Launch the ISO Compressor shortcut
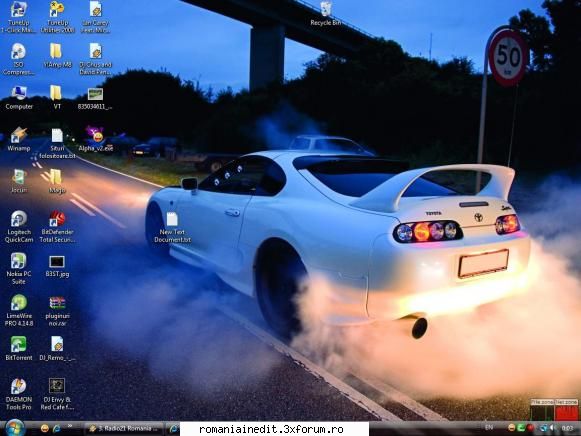581x436 pixels. point(19,59)
